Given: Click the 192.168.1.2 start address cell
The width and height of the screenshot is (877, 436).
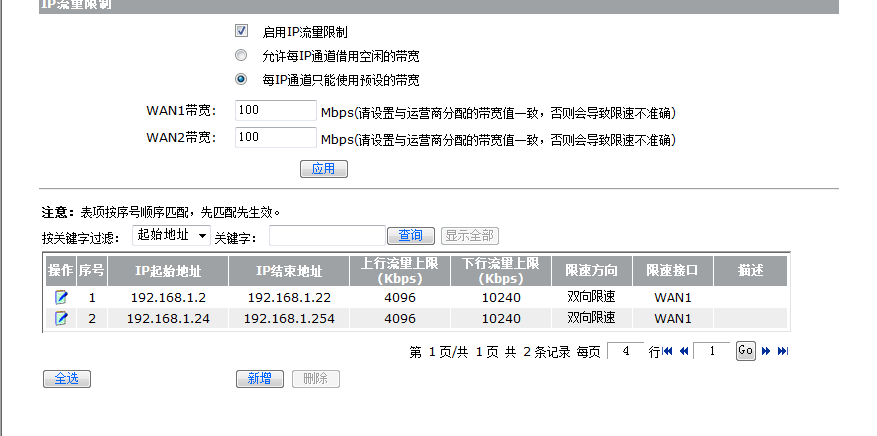Looking at the screenshot, I should point(168,298).
